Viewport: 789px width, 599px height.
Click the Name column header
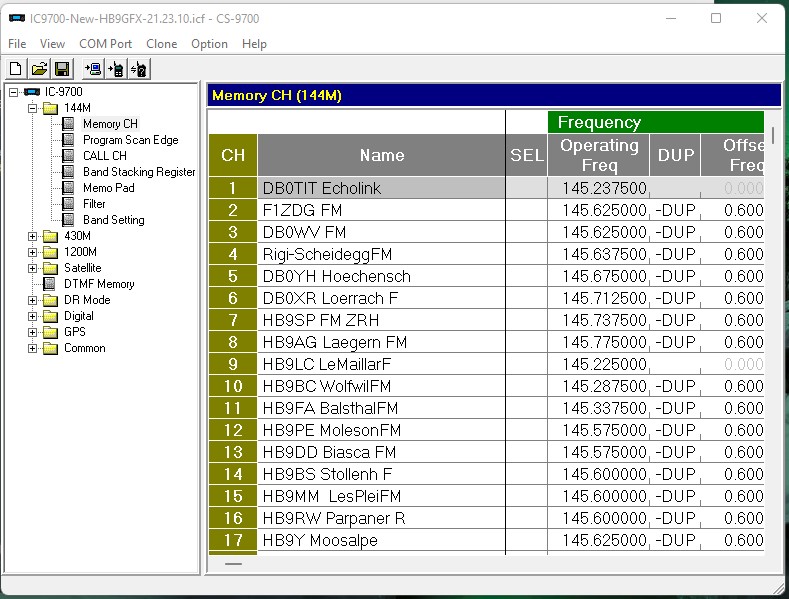tap(381, 155)
